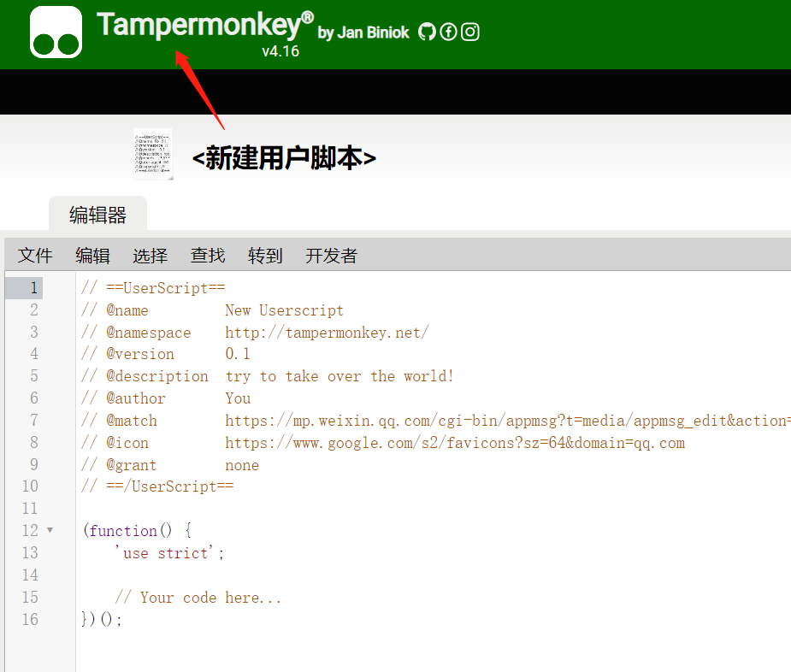The image size is (791, 672).
Task: Open the 转到 menu
Action: (265, 256)
